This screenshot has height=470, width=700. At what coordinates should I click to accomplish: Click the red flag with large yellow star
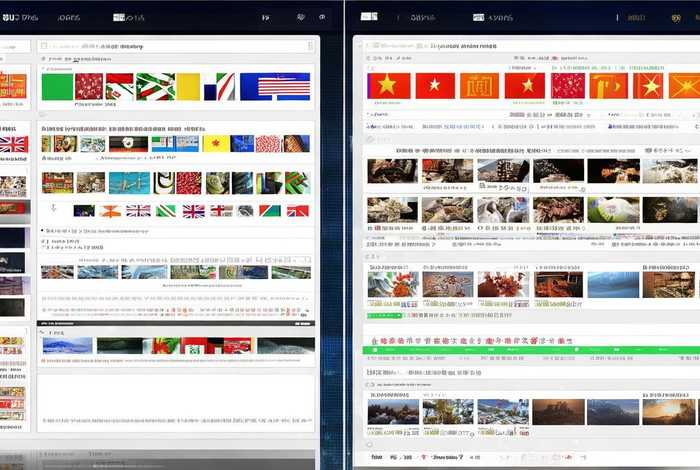click(385, 85)
